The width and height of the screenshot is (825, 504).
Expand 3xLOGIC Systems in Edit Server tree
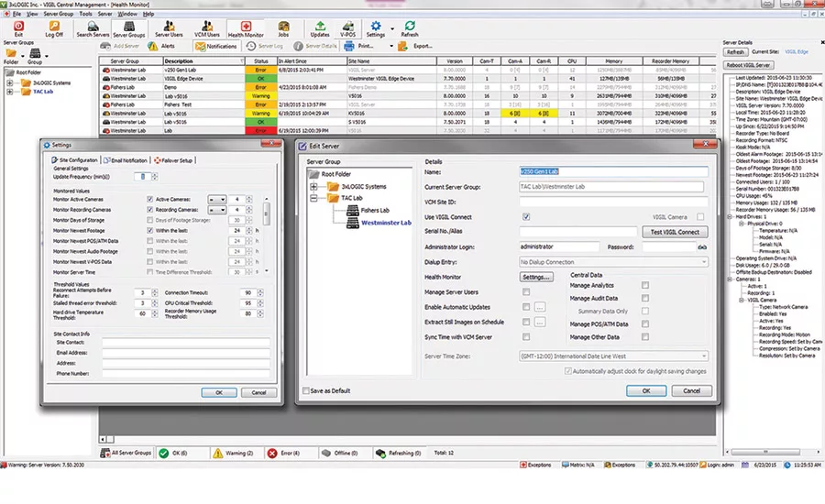click(313, 187)
